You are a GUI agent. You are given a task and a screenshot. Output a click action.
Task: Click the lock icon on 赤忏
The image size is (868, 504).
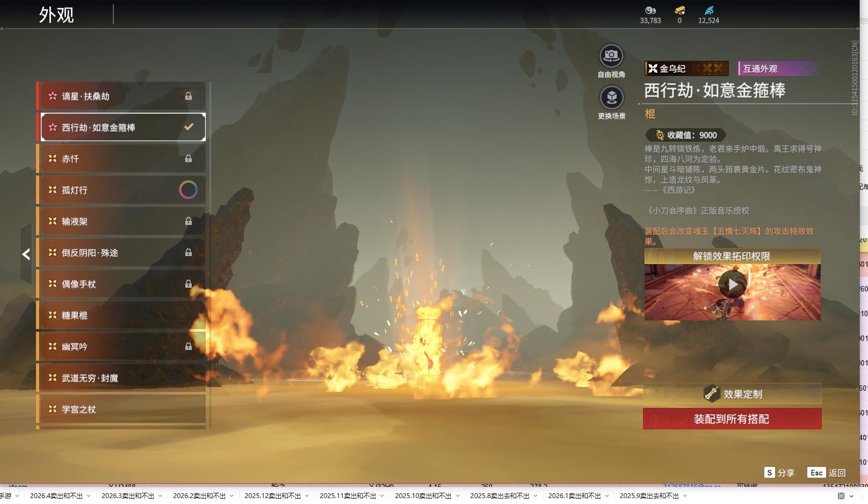189,159
